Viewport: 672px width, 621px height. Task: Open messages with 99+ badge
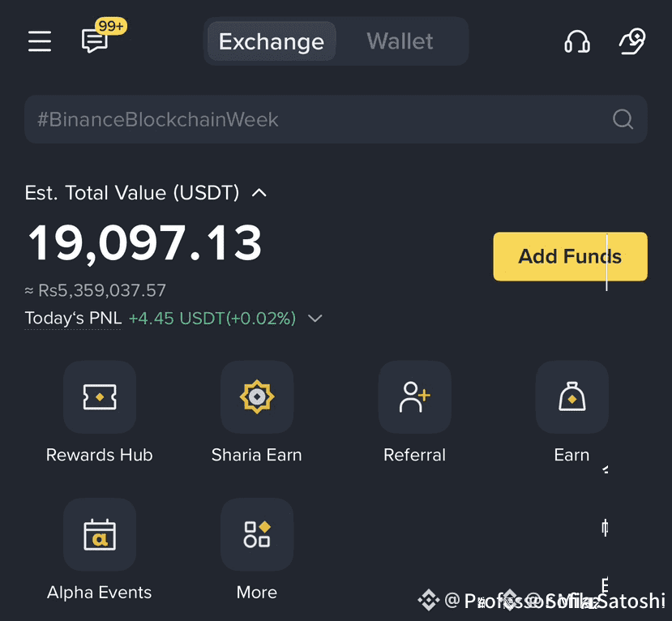point(102,36)
